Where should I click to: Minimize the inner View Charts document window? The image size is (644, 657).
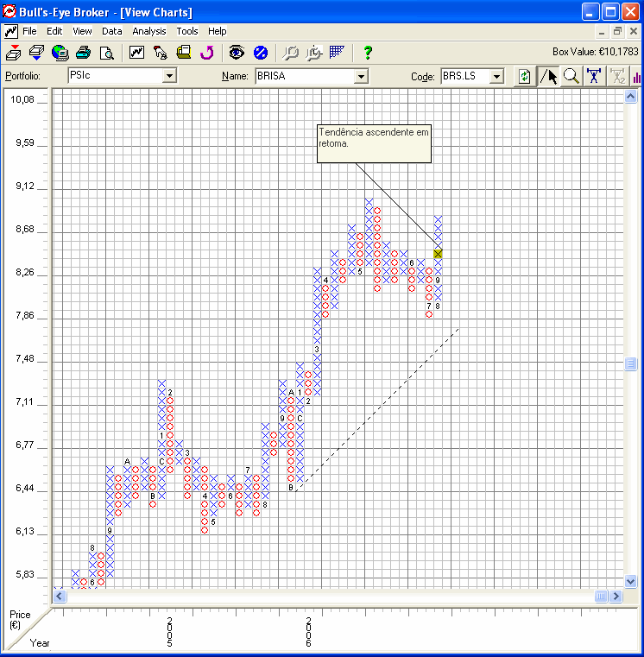602,31
